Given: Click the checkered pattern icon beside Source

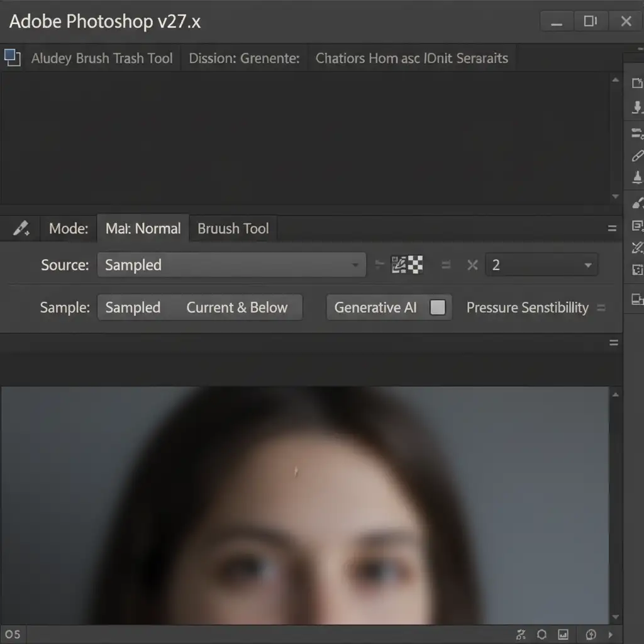Looking at the screenshot, I should [x=407, y=265].
